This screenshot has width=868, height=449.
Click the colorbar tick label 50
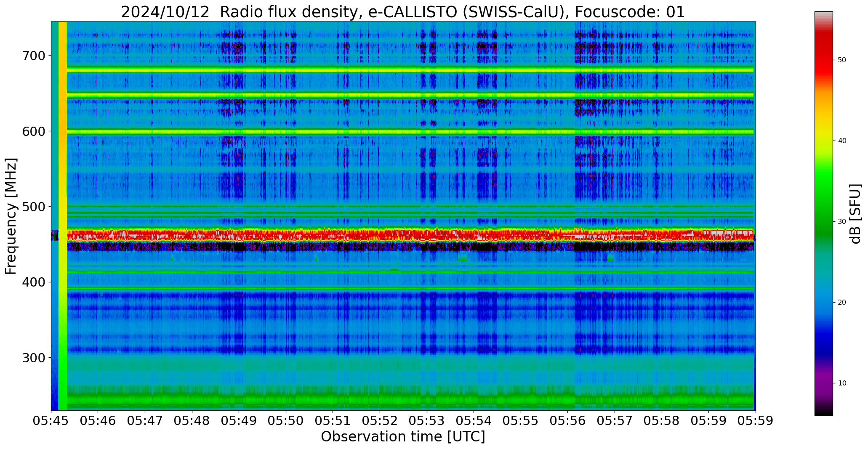pos(842,60)
